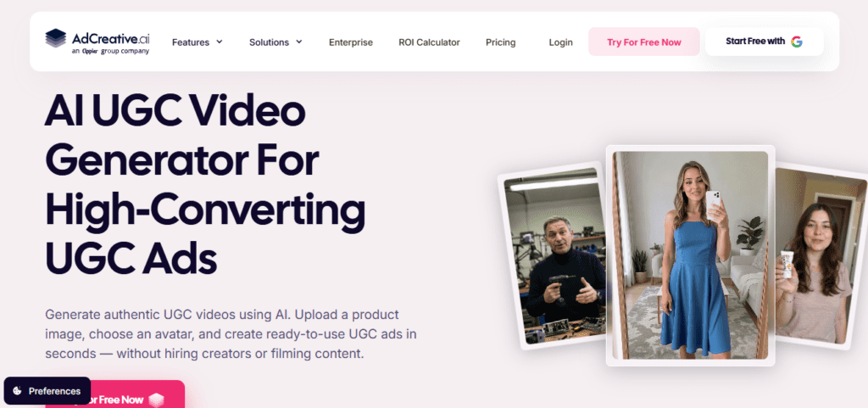This screenshot has width=868, height=408.
Task: Click the pink Try For Free Now hero button
Action: click(x=114, y=394)
